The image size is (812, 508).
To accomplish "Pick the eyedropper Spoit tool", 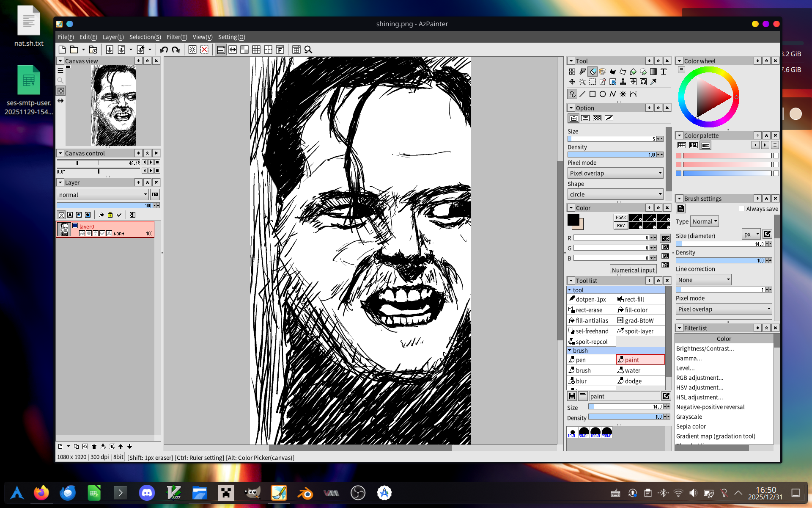I will pyautogui.click(x=653, y=82).
